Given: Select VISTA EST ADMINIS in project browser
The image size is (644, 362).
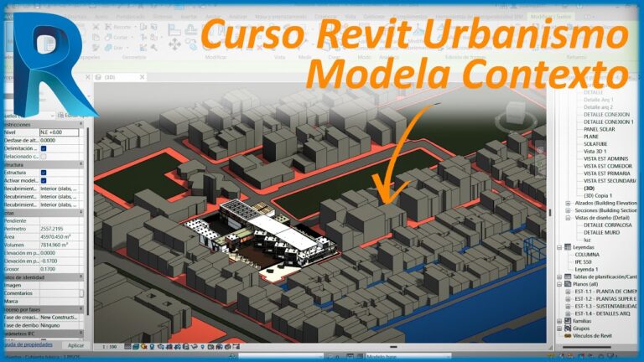Looking at the screenshot, I should 605,159.
